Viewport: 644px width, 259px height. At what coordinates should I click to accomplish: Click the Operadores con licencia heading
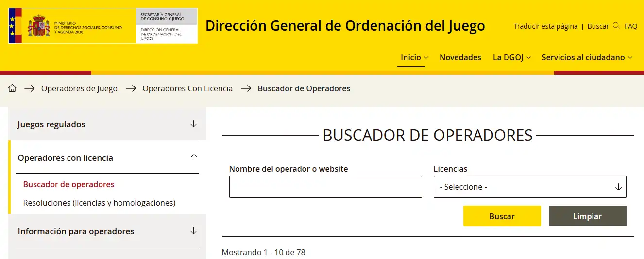[x=66, y=158]
